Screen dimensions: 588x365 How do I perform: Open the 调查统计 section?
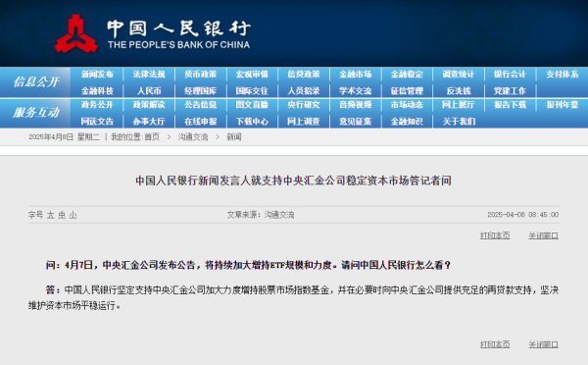tap(459, 75)
